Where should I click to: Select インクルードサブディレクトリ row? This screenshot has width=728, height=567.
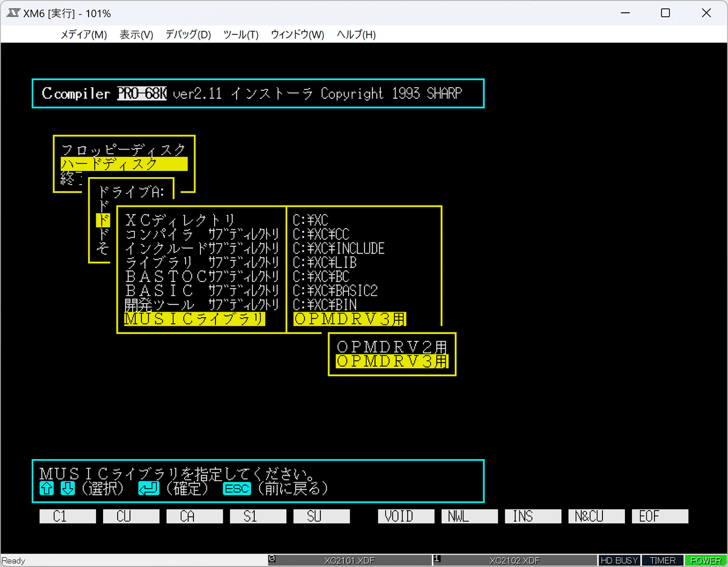coord(202,249)
